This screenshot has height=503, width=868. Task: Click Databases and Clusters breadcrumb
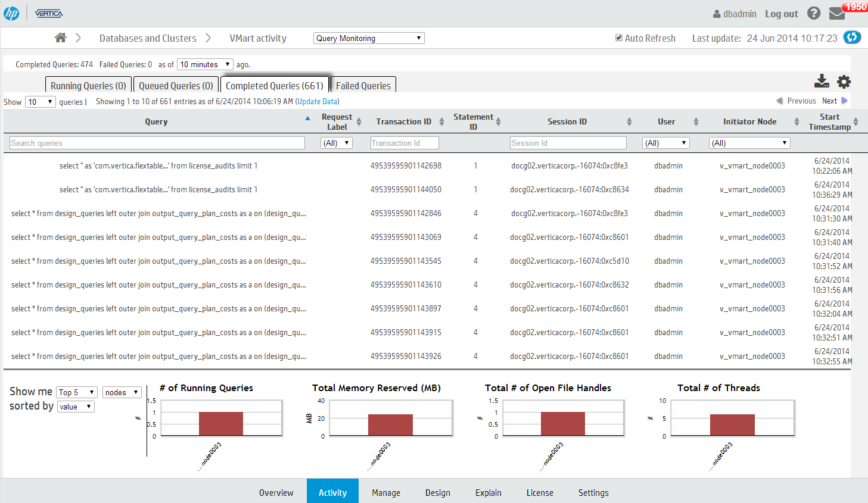click(x=148, y=38)
